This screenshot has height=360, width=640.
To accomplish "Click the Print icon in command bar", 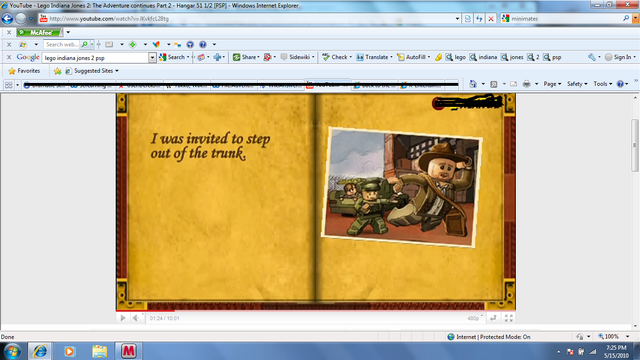I will 527,84.
